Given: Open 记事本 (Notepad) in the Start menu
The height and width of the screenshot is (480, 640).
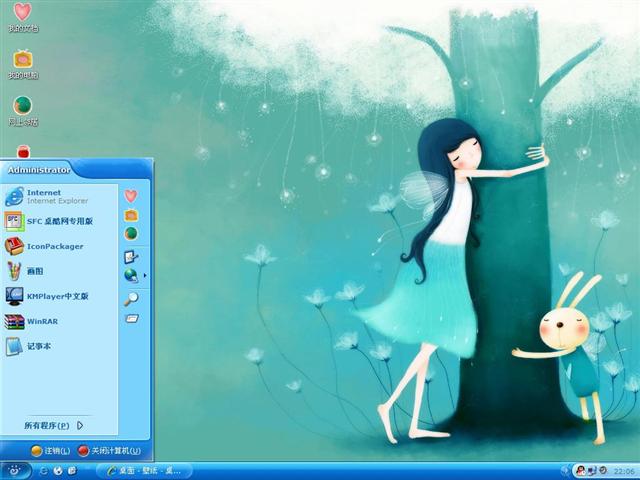Looking at the screenshot, I should [x=38, y=346].
